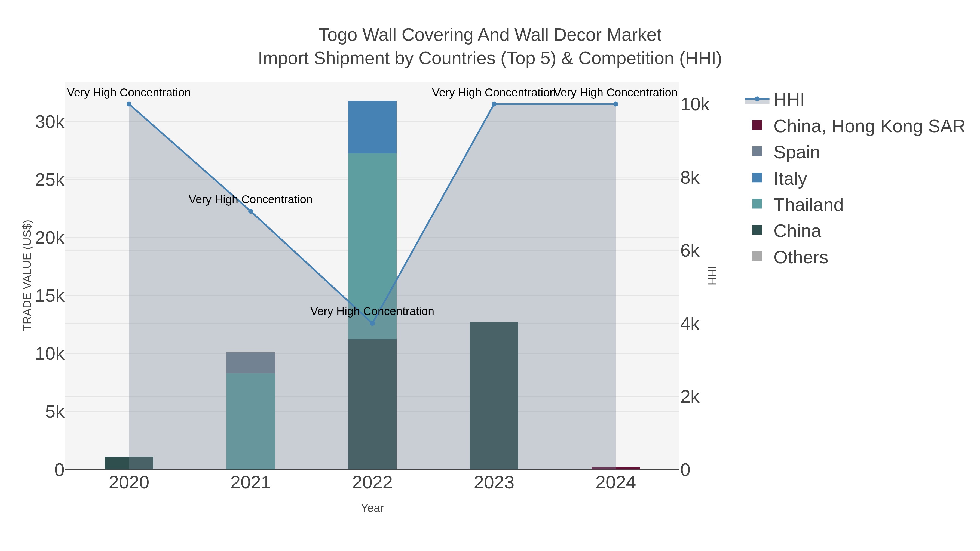
Task: Click the 2023 x-axis label
Action: point(494,483)
